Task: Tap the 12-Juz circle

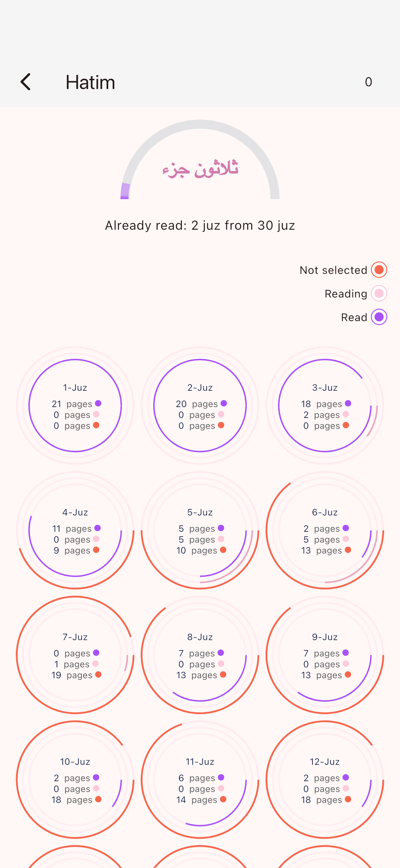Action: point(325,779)
